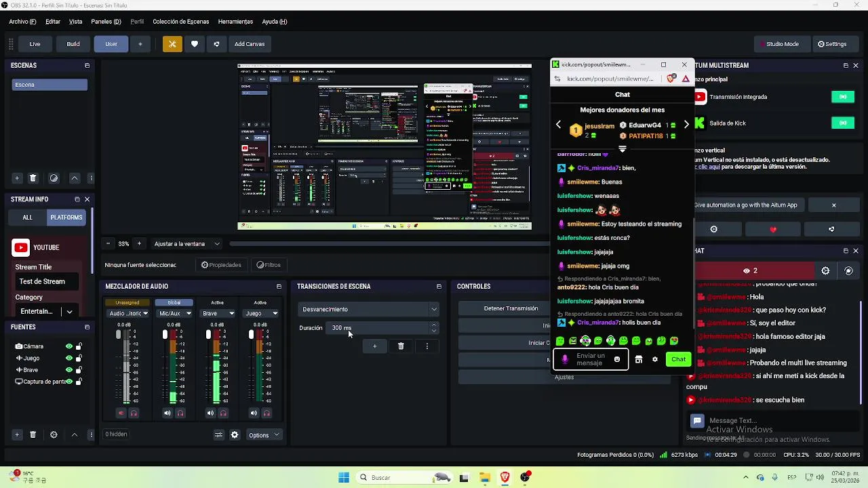
Task: Open the Vista menu
Action: [x=75, y=22]
